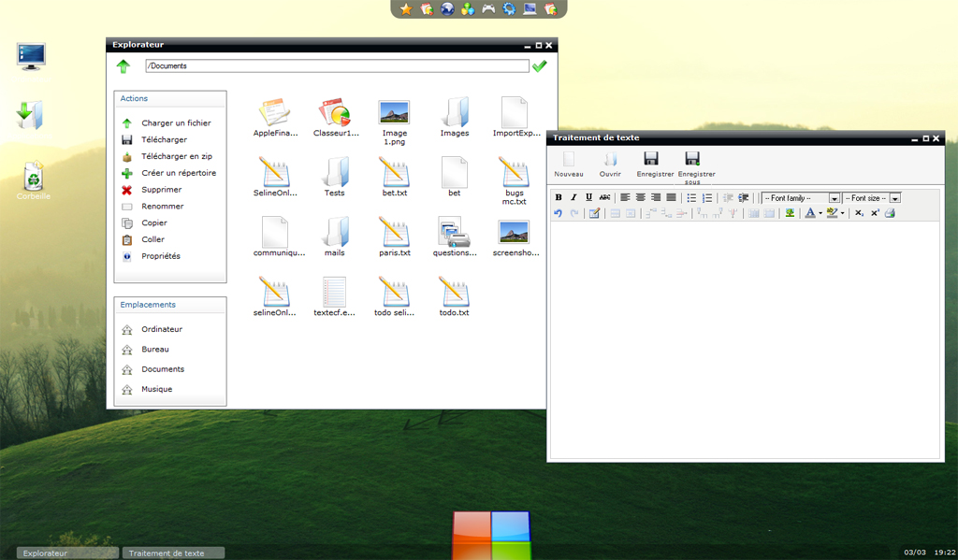The width and height of the screenshot is (958, 560).
Task: Confirm path with green checkmark
Action: click(540, 66)
